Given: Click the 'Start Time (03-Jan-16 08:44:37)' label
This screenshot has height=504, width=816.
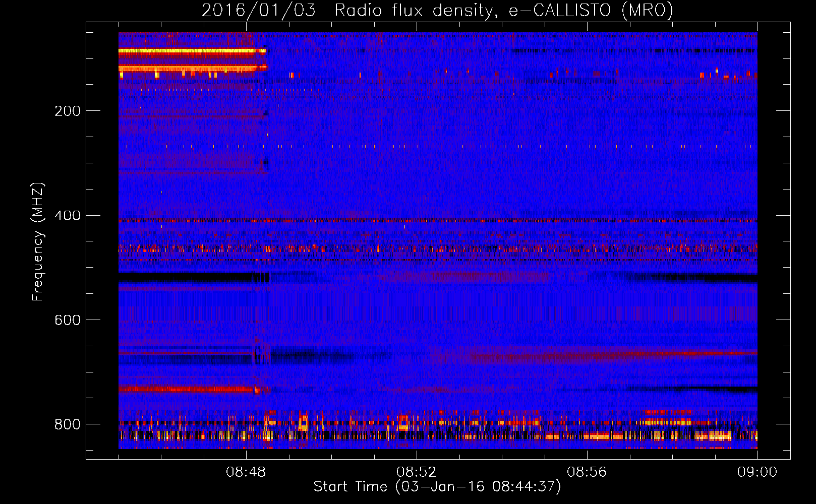Looking at the screenshot, I should [437, 486].
